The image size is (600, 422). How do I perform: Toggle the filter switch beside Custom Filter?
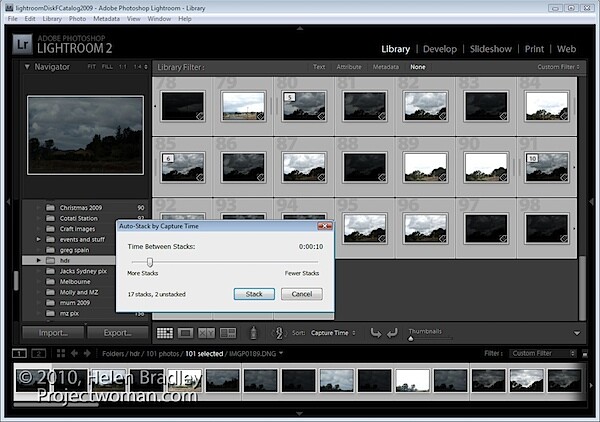pos(585,354)
